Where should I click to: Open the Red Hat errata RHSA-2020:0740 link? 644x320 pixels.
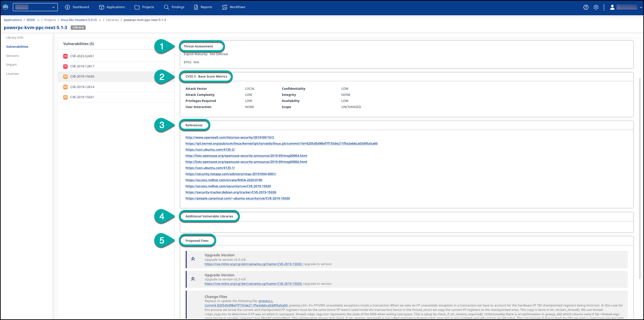pyautogui.click(x=224, y=180)
